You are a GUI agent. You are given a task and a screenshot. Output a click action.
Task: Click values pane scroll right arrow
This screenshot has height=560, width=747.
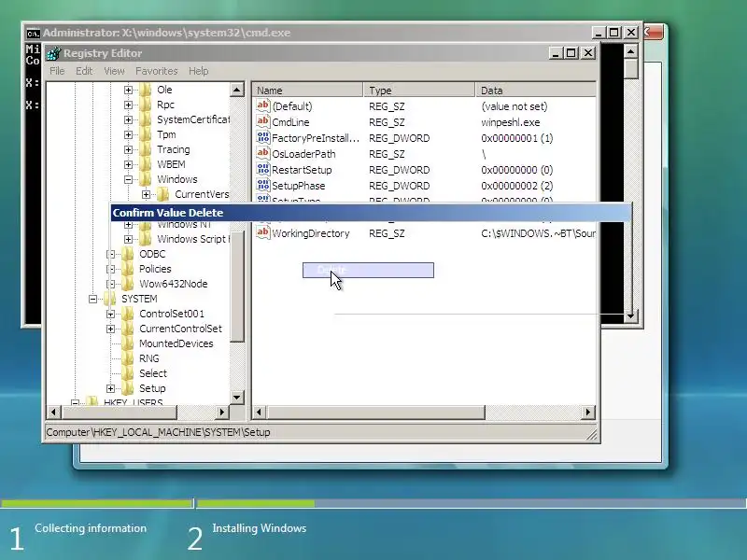tap(588, 413)
